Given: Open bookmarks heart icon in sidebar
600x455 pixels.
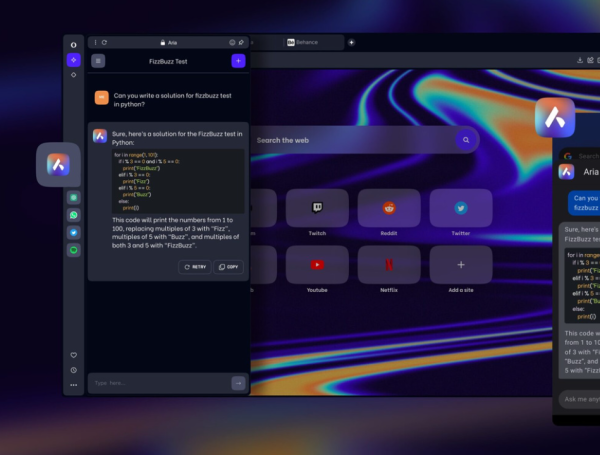Looking at the screenshot, I should coord(73,355).
